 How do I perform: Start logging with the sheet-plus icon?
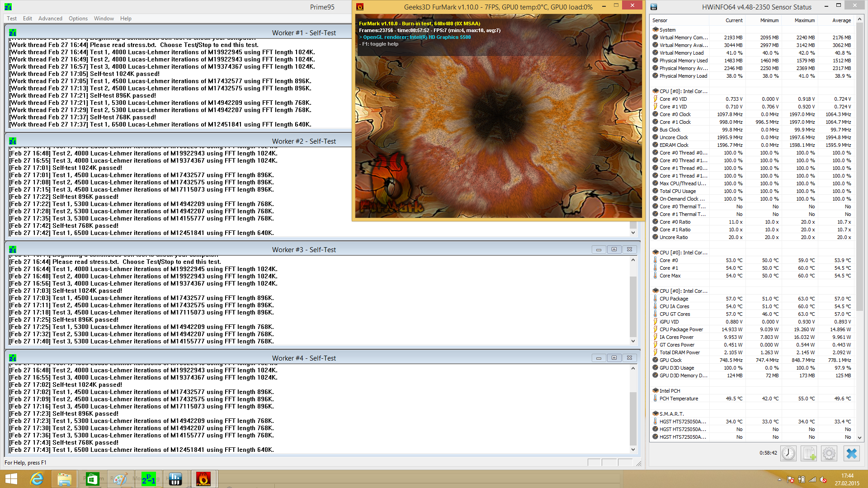tap(808, 453)
